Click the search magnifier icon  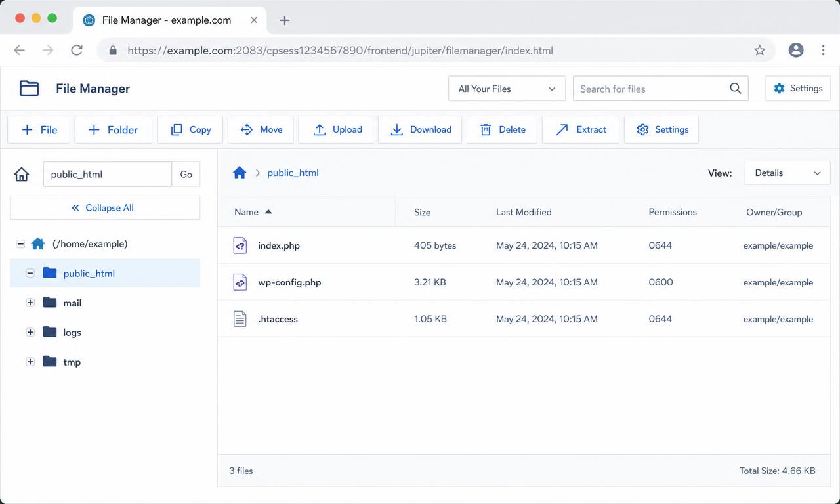[x=736, y=89]
